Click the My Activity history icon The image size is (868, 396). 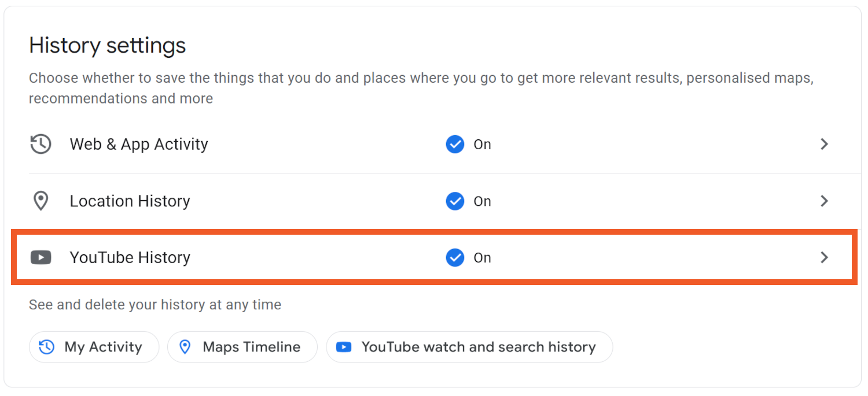47,347
